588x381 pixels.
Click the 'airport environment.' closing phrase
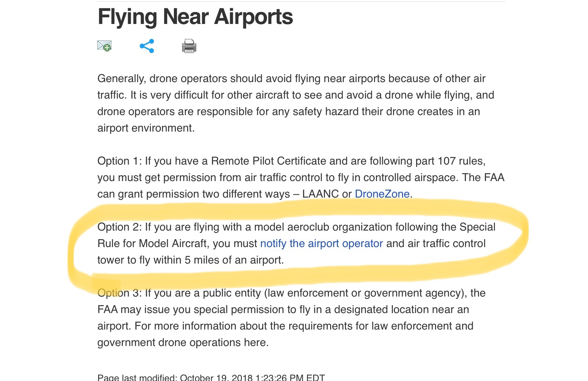tap(146, 128)
